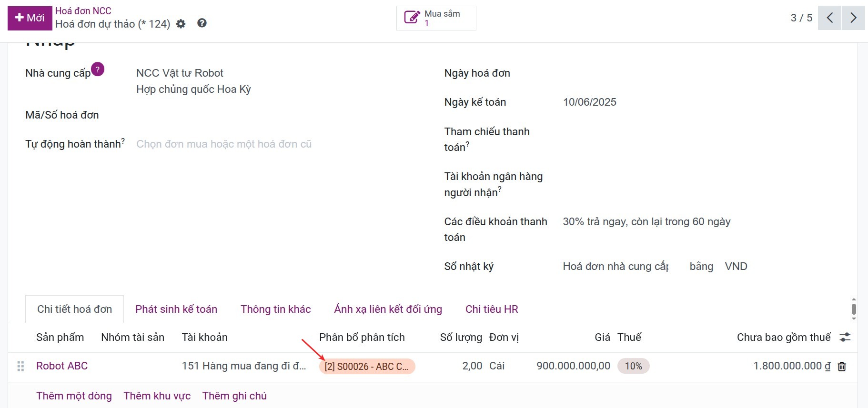The height and width of the screenshot is (408, 868).
Task: Open the Chi tiêu HR tab
Action: [492, 309]
